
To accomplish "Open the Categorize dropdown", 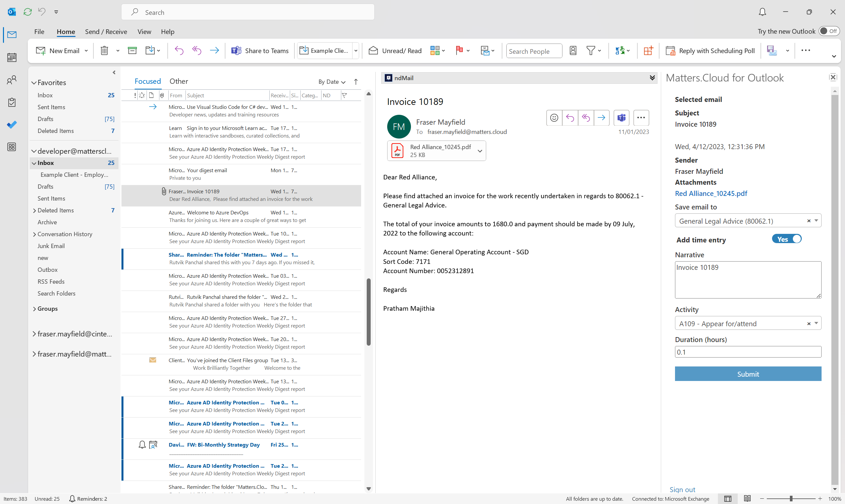I will pyautogui.click(x=437, y=50).
